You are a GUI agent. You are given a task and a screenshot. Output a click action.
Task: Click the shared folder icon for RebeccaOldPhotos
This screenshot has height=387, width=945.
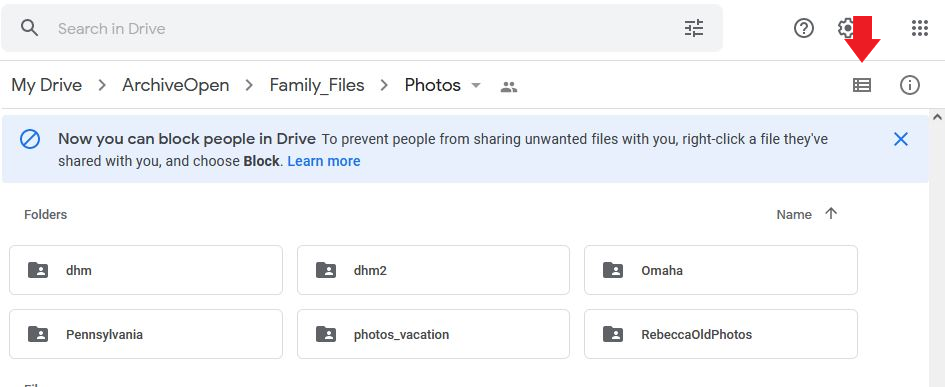pyautogui.click(x=613, y=334)
